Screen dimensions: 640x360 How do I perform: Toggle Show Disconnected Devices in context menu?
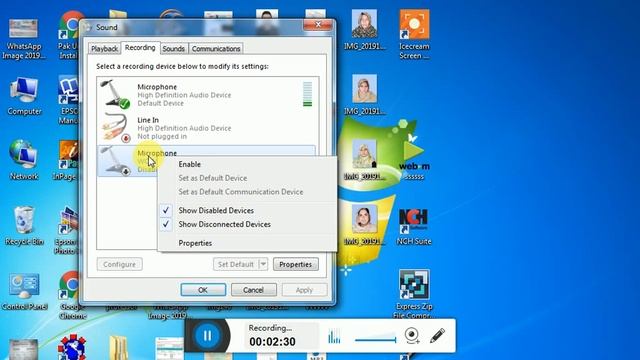224,224
